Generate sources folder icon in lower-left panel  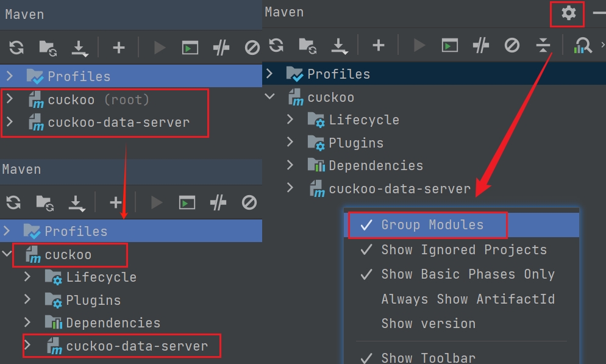point(45,203)
